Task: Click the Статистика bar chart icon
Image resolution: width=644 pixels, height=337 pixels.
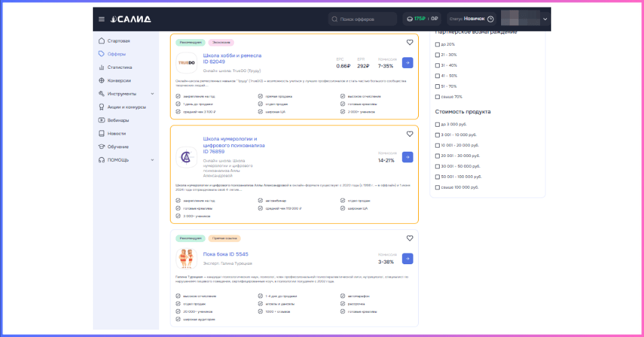Action: point(101,67)
